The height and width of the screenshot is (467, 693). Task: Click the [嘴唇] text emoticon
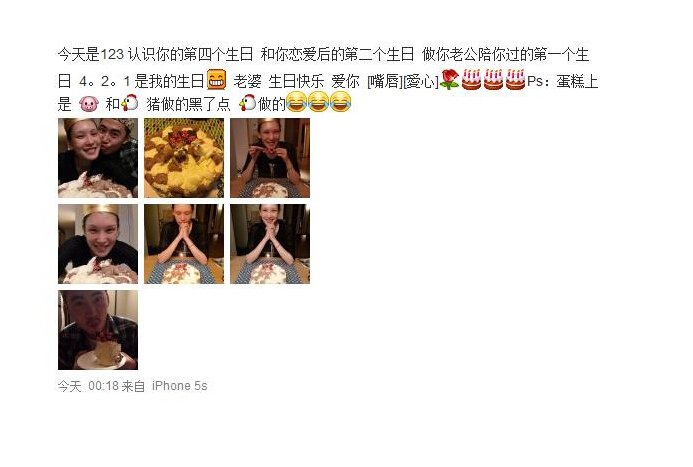[x=385, y=81]
